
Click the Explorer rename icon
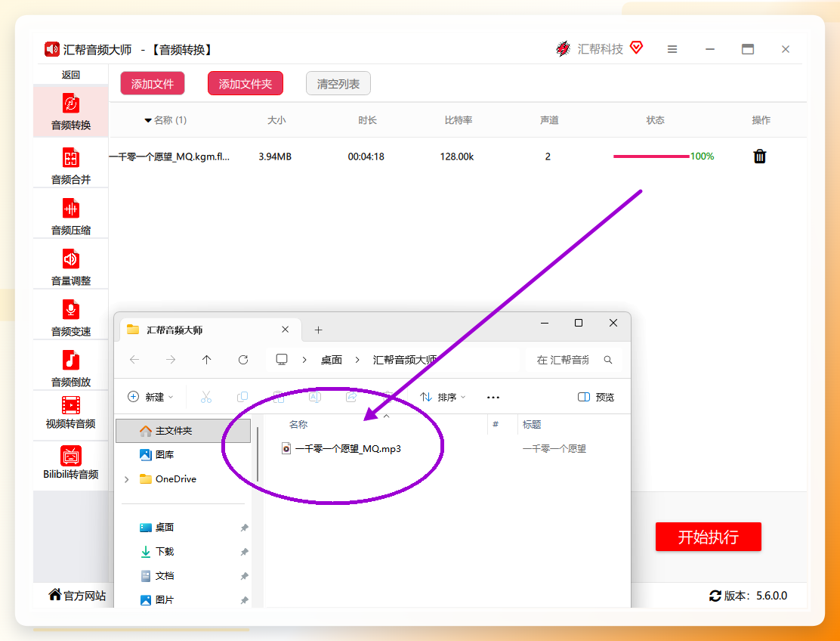(x=315, y=397)
